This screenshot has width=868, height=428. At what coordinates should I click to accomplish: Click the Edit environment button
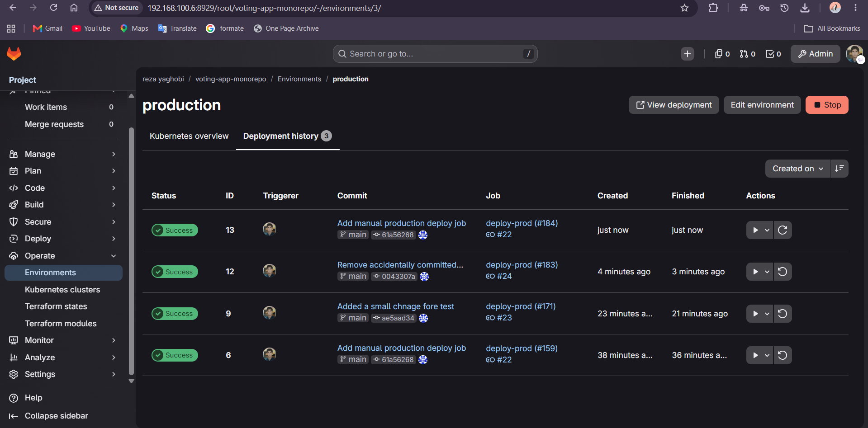click(x=762, y=105)
